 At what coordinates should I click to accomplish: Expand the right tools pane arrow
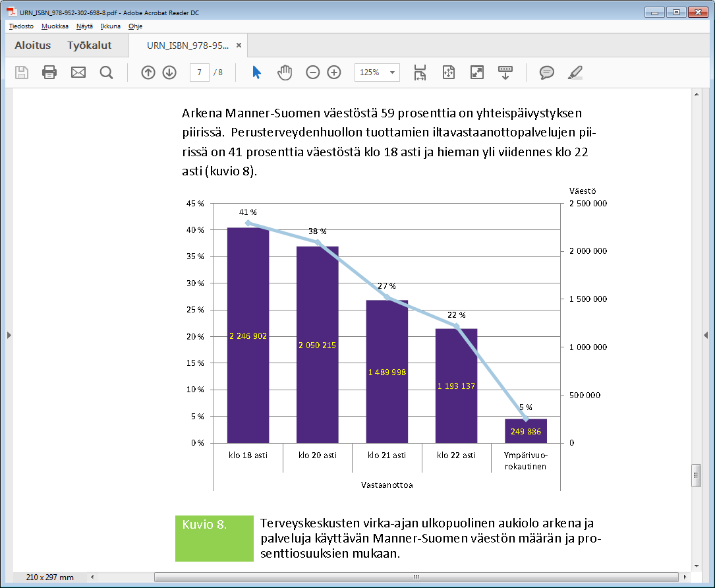coord(706,336)
